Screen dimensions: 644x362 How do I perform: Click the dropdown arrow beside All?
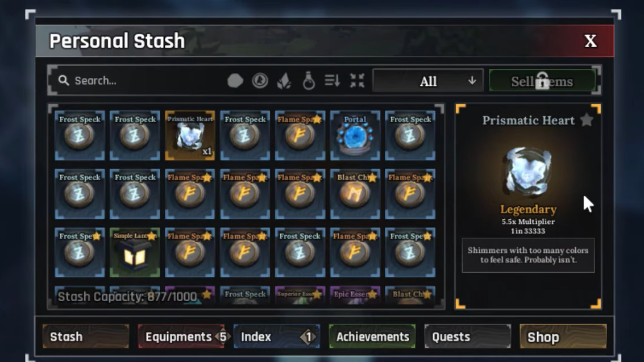[472, 81]
